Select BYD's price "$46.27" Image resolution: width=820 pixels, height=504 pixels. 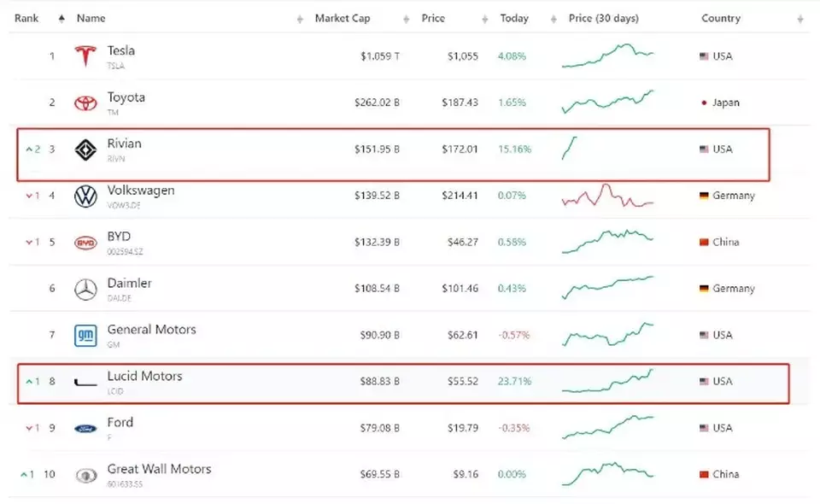point(463,242)
